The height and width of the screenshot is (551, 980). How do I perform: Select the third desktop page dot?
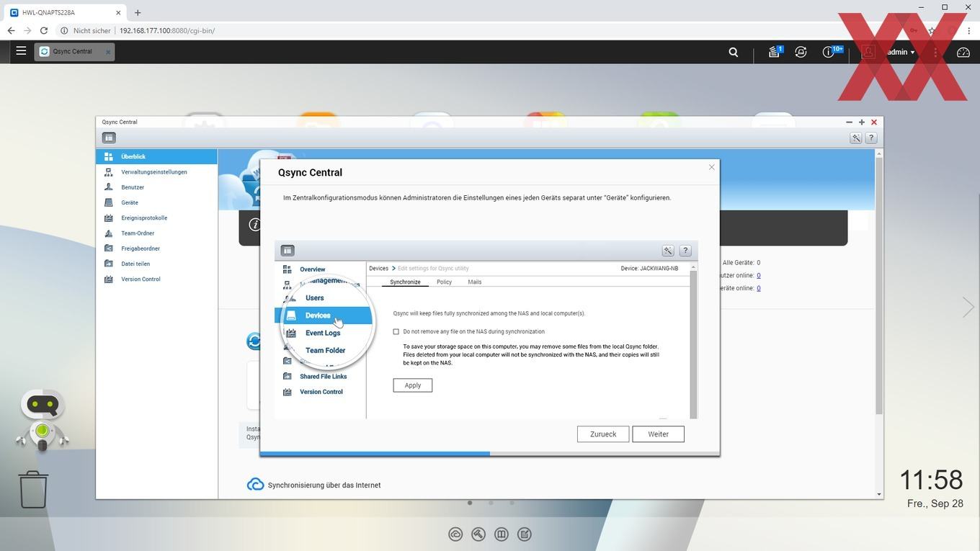pos(512,503)
